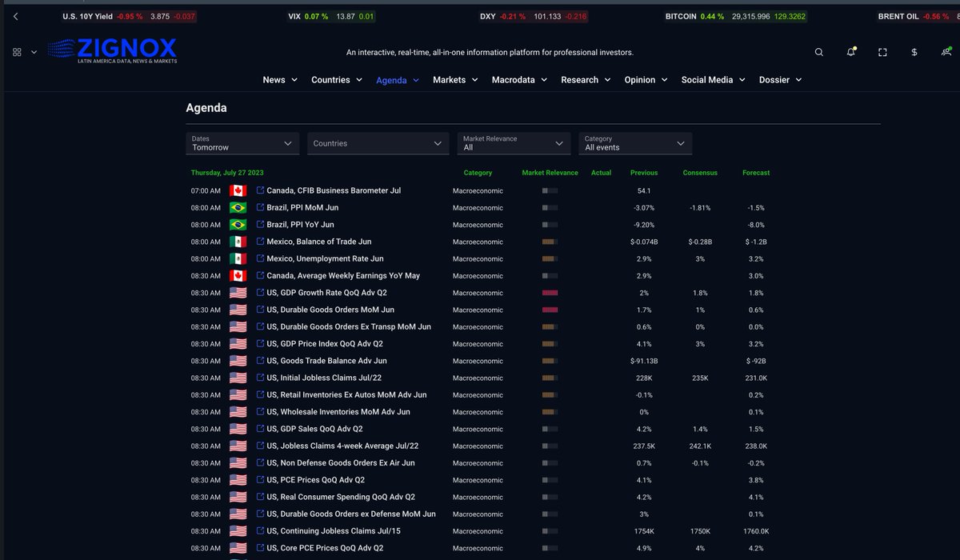Click Mexico flag on Balance of Trade row

pos(238,242)
